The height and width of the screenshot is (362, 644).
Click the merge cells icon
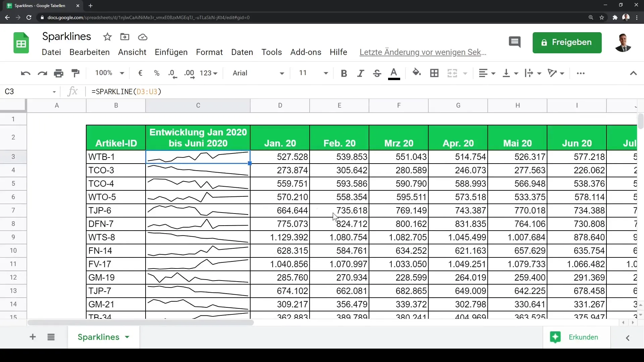[452, 73]
